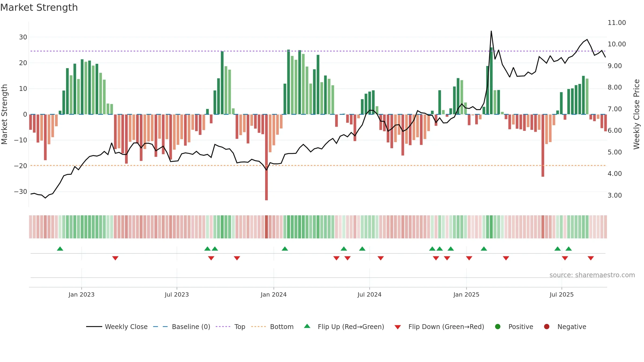This screenshot has height=362, width=644.
Task: Click the source: sharemaestro.com text
Action: [592, 275]
